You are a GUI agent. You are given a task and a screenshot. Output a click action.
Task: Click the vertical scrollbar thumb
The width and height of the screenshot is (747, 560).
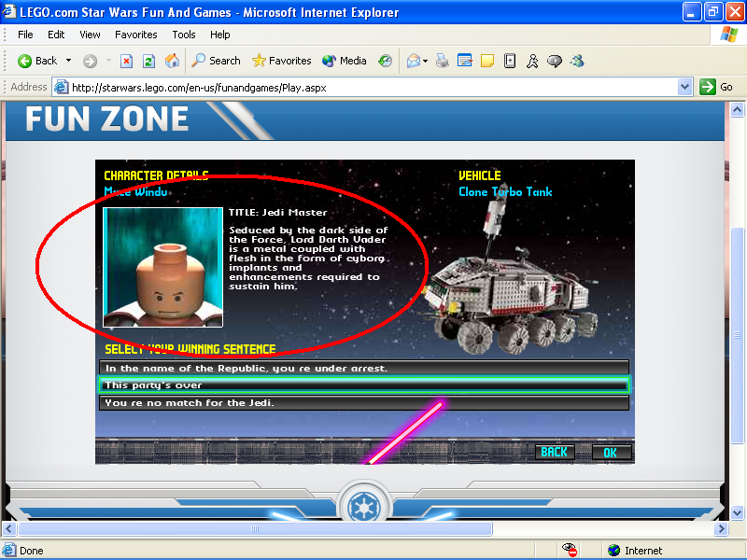click(x=737, y=336)
